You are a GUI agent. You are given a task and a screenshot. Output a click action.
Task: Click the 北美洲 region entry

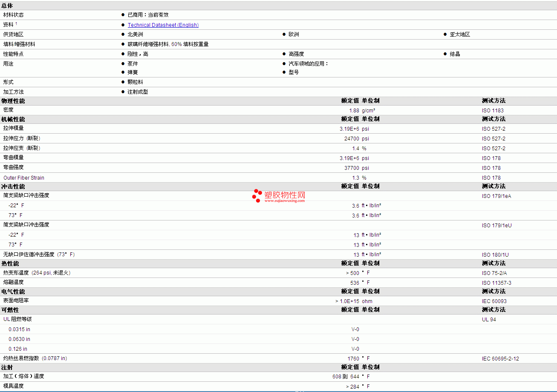tap(136, 34)
